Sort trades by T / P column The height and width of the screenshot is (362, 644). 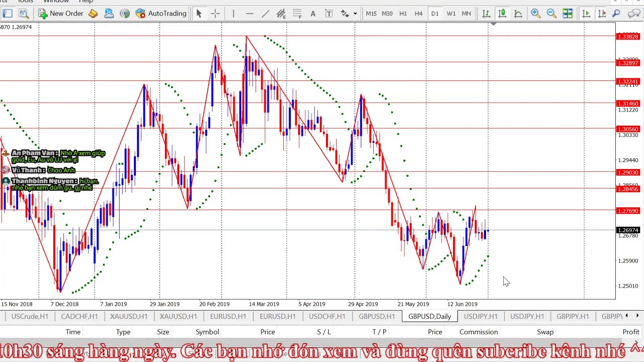tap(379, 332)
